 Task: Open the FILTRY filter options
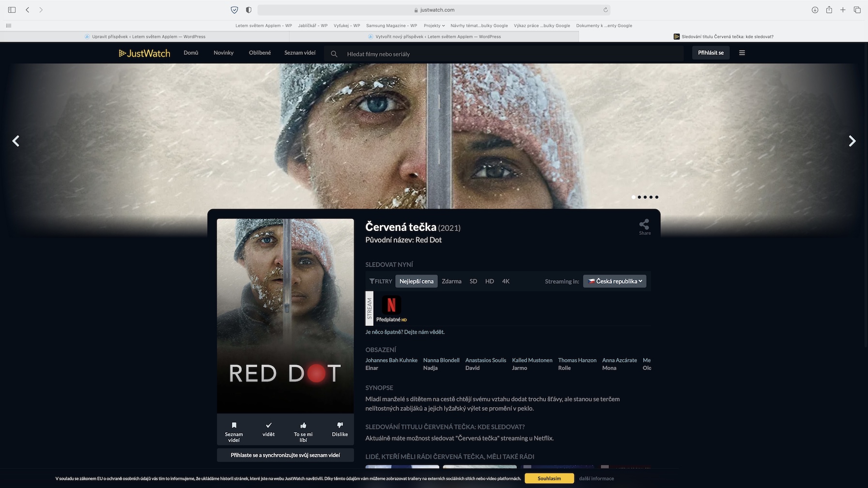(381, 281)
